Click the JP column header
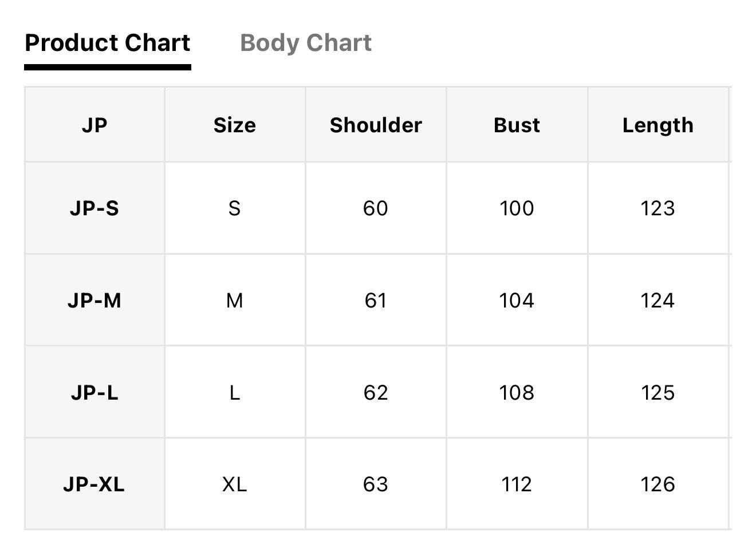 (94, 125)
